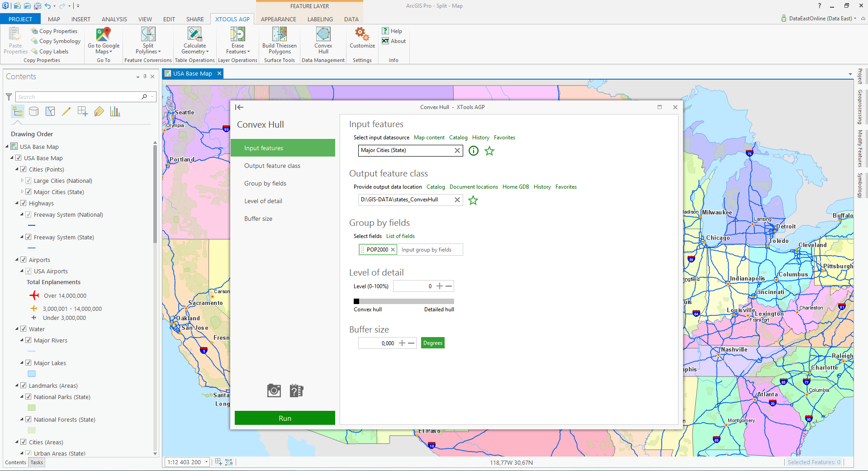868x471 pixels.
Task: Open Go to Google Maps tool
Action: pyautogui.click(x=104, y=41)
